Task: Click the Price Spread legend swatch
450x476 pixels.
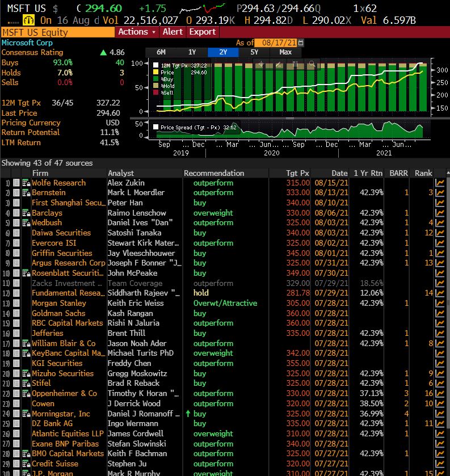Action: click(x=155, y=127)
